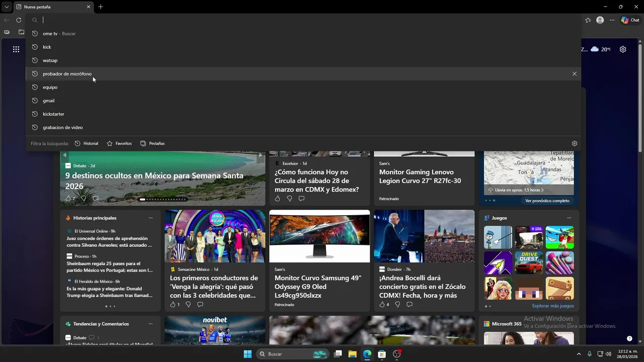Focus the address bar search field
Screen dimensions: 644x362
point(303,20)
